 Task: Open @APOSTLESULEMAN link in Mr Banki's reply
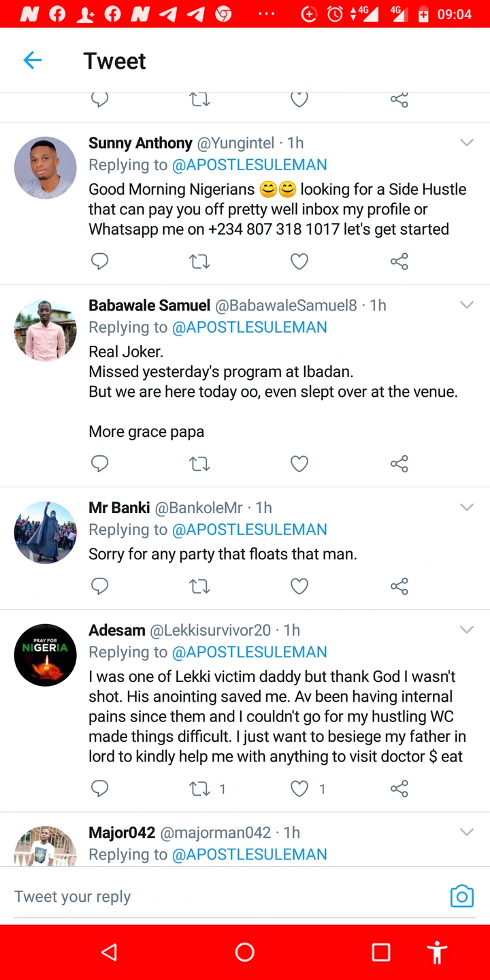click(249, 529)
